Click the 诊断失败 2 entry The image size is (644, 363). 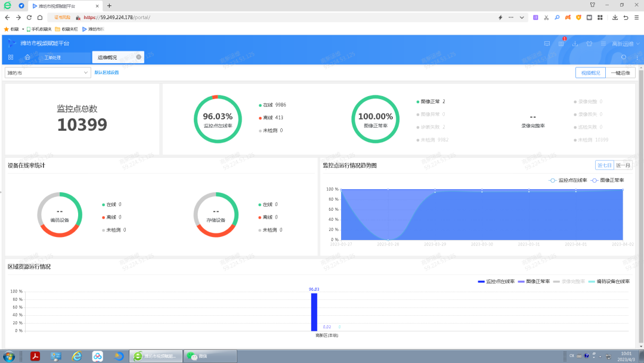click(431, 127)
